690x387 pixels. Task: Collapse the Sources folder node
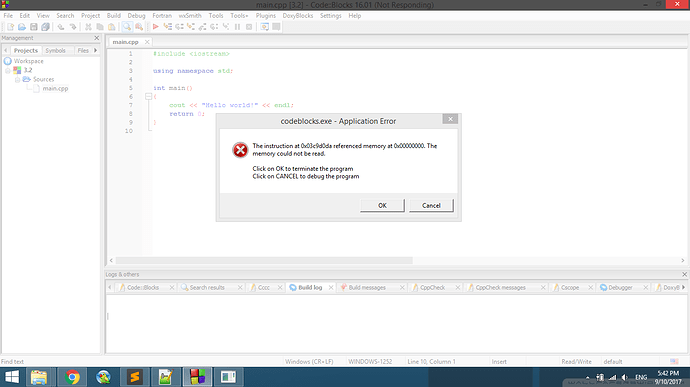coord(17,80)
